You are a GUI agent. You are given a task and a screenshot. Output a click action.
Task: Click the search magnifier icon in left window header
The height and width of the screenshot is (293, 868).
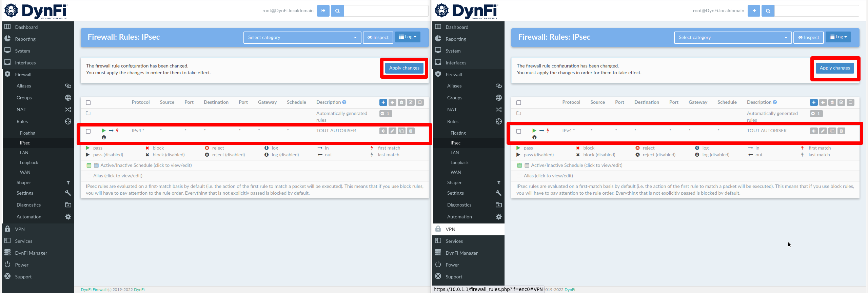[x=337, y=11]
